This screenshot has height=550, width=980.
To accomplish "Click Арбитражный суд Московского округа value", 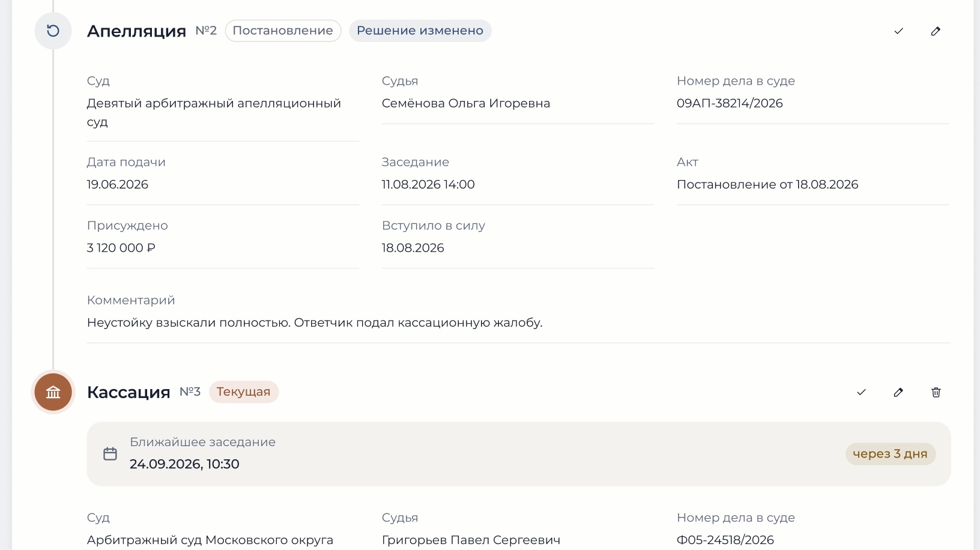I will 210,540.
